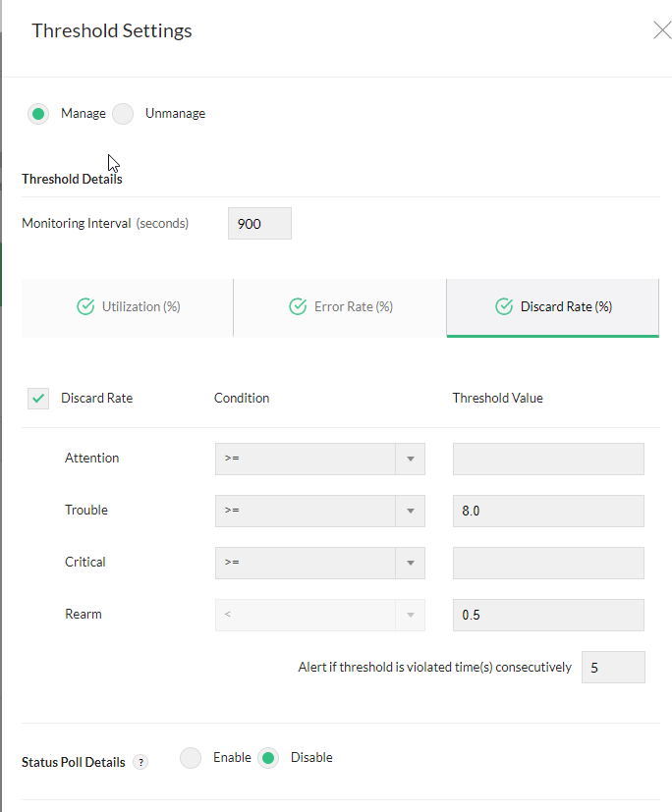Toggle the Discard Rate checkbox
672x812 pixels.
click(38, 399)
